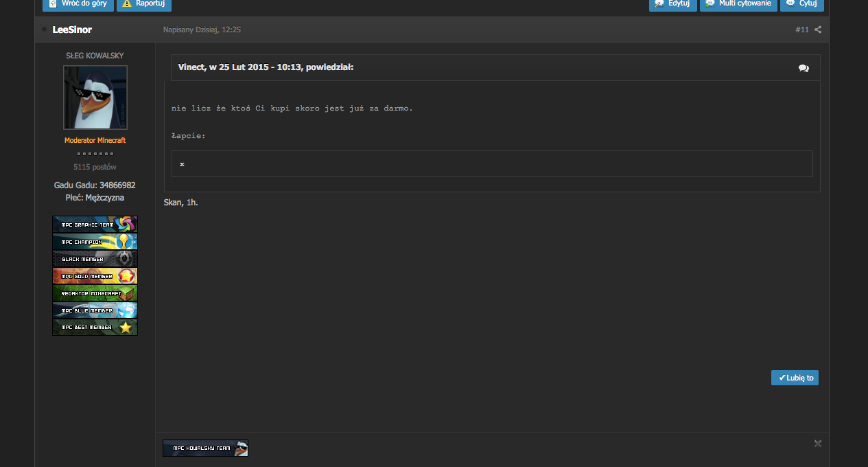
Task: Click the Moderator Minecraft group label
Action: click(95, 140)
